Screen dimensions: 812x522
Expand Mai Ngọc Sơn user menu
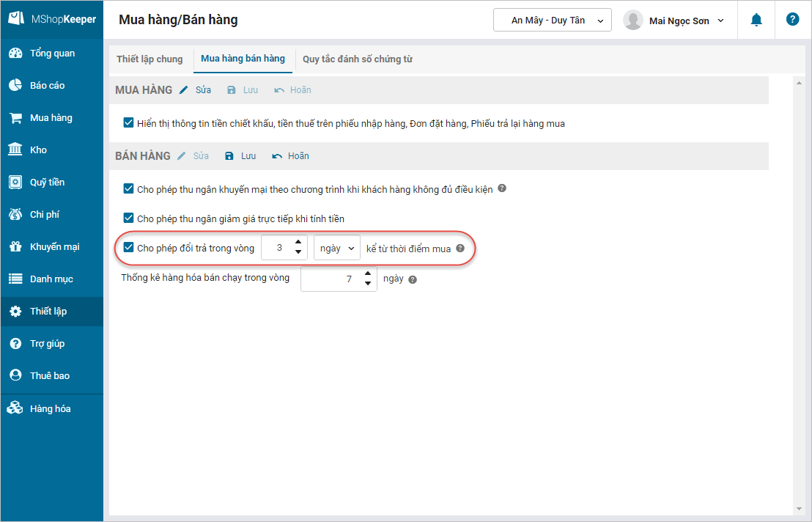[x=720, y=21]
